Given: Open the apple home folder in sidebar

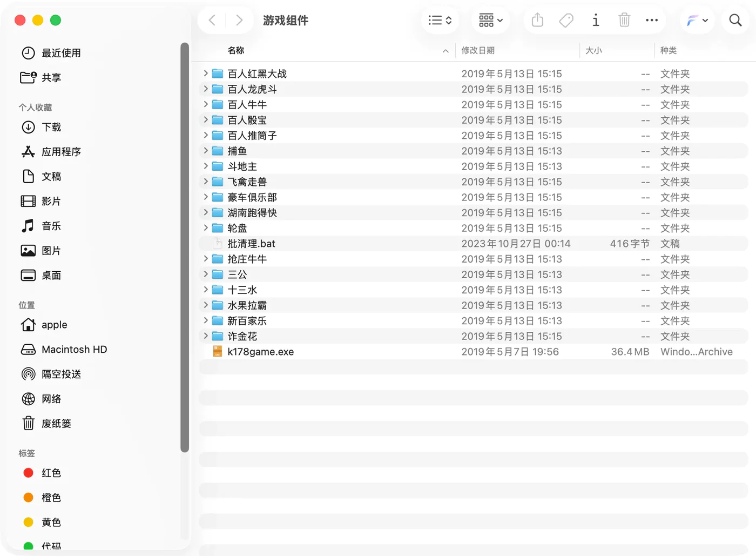Looking at the screenshot, I should point(44,325).
